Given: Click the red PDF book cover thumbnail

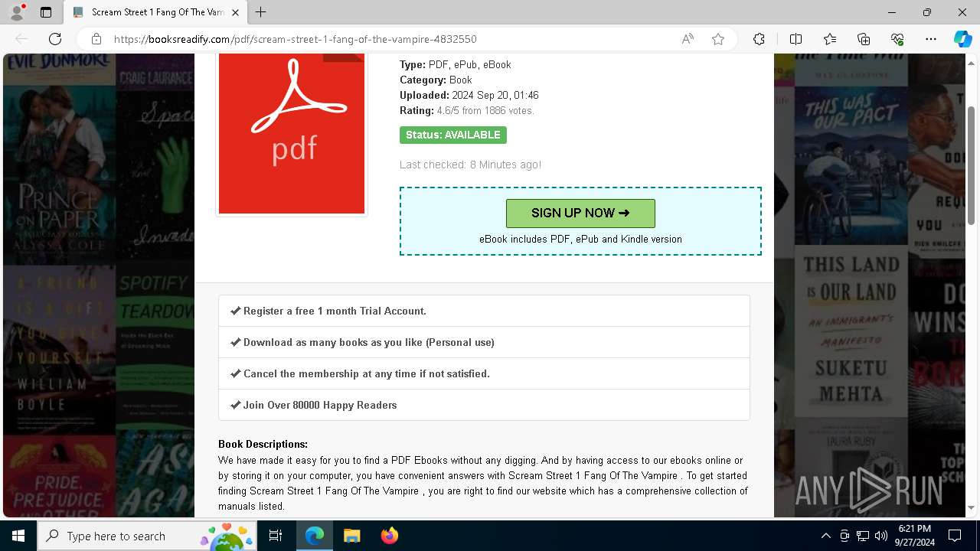Looking at the screenshot, I should 292,134.
